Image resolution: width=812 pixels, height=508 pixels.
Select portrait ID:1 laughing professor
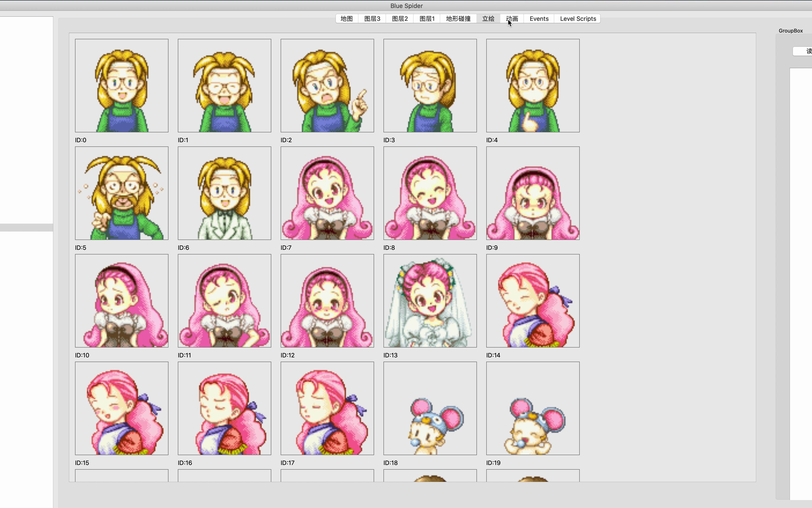(225, 86)
